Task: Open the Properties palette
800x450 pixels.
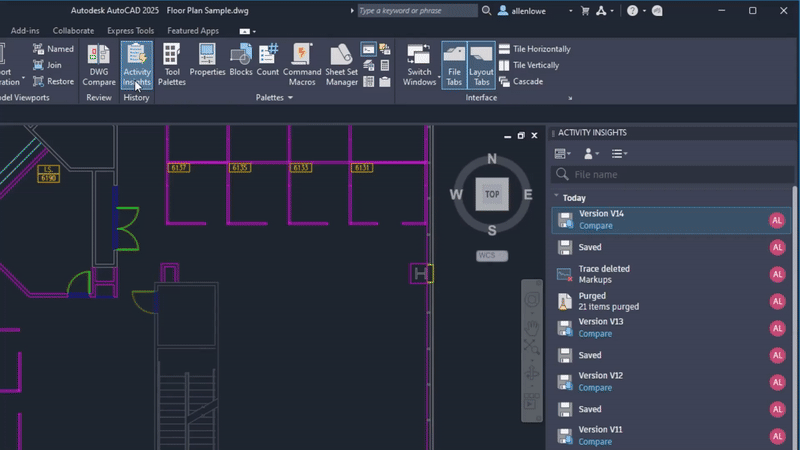Action: (207, 60)
